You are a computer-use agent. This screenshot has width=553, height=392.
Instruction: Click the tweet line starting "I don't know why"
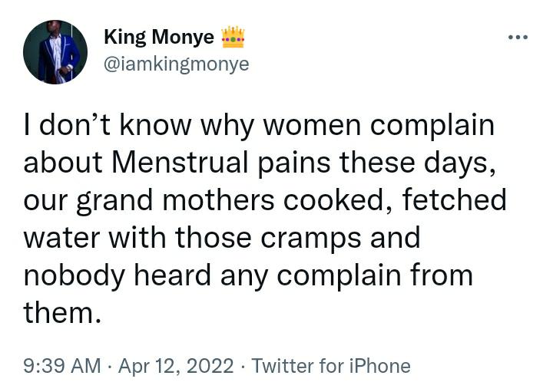pos(260,126)
